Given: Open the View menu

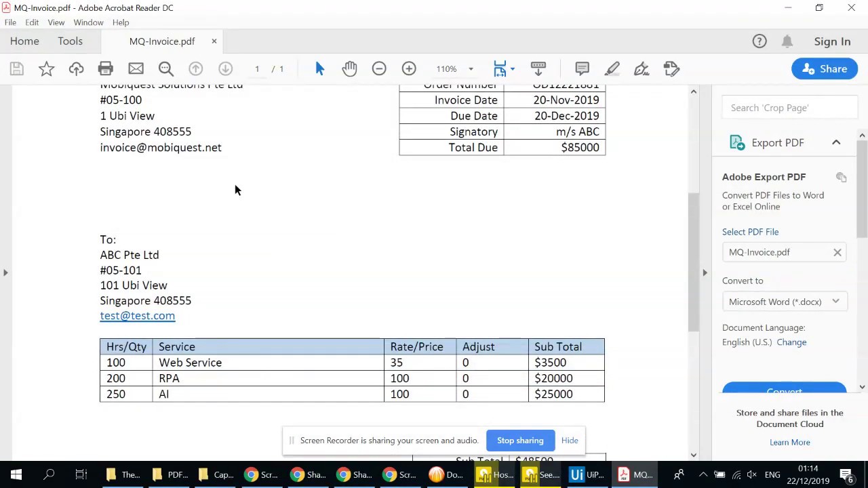Looking at the screenshot, I should coord(56,22).
